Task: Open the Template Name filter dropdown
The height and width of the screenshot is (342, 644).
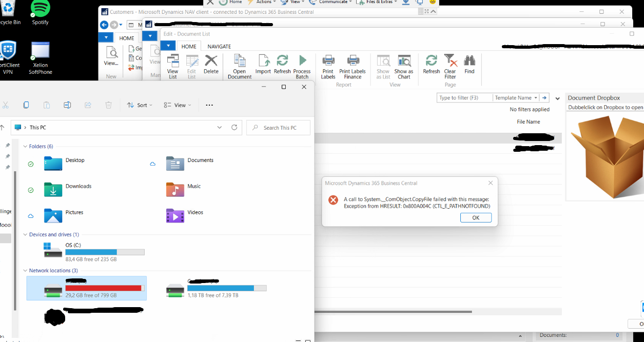Action: [x=516, y=97]
